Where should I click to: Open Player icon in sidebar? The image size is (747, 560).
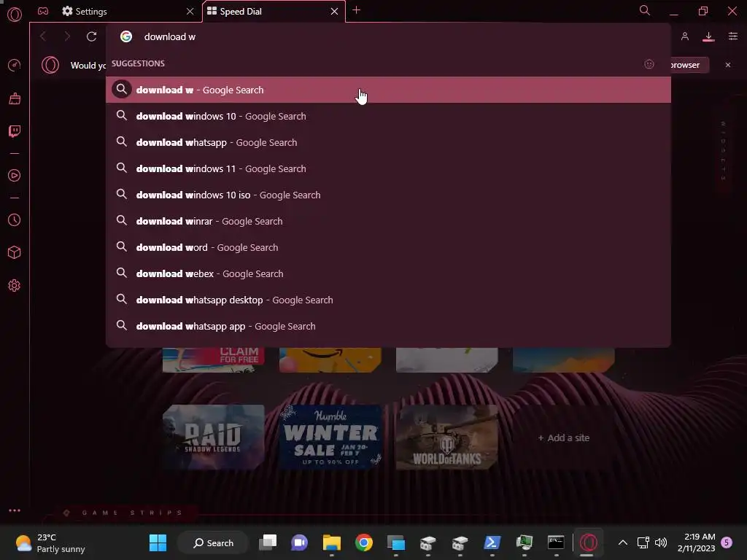(15, 176)
